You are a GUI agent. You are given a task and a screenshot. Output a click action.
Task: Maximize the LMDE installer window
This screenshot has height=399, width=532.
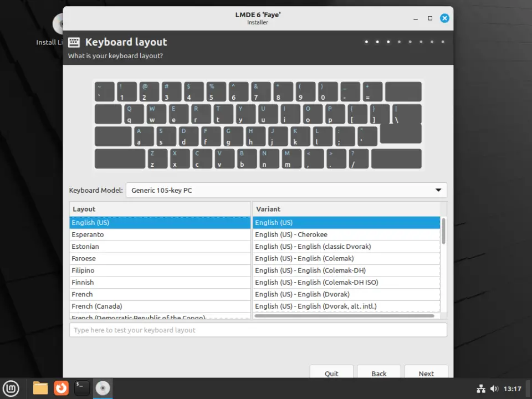click(x=430, y=18)
